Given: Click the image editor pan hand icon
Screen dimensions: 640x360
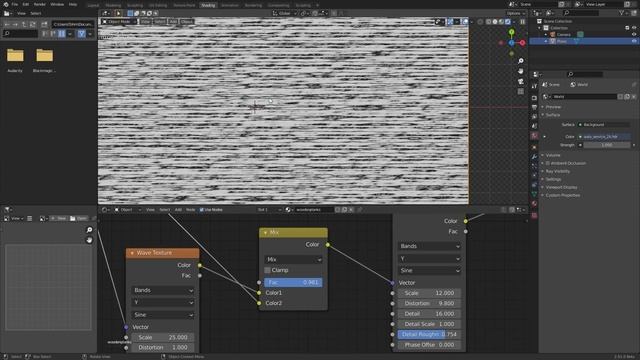Looking at the screenshot, I should coord(89,240).
